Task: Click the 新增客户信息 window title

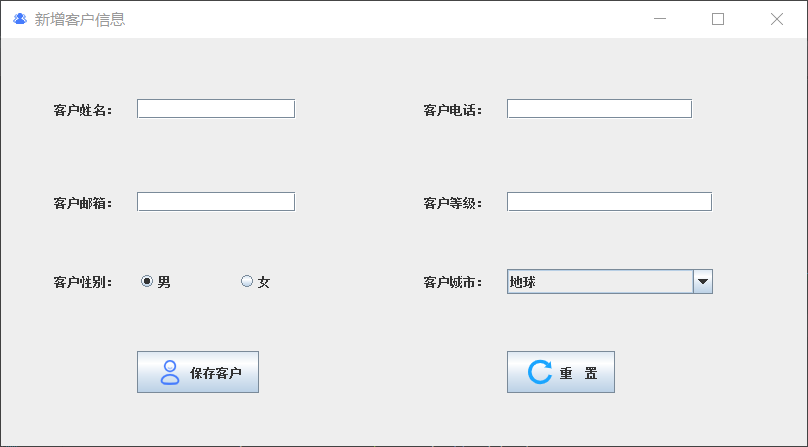Action: click(x=80, y=19)
